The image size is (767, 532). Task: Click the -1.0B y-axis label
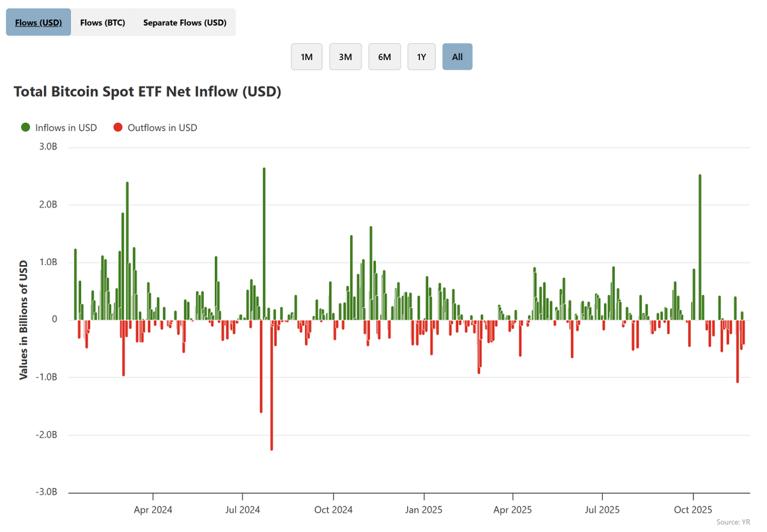tap(45, 377)
